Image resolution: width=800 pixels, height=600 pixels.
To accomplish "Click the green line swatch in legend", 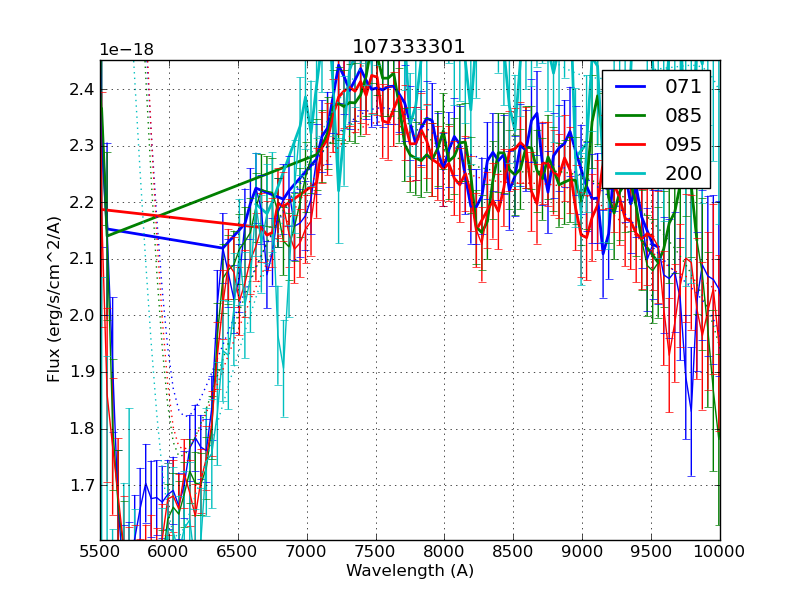I will (632, 116).
